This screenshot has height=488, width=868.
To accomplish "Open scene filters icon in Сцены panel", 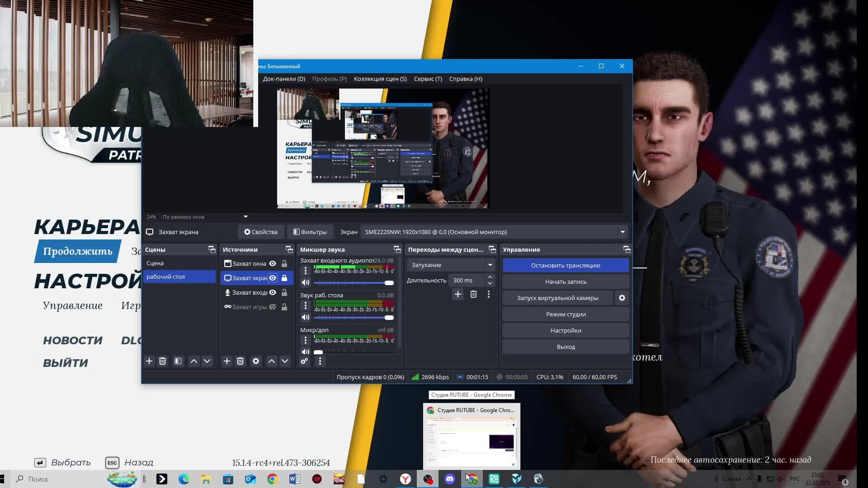I will pos(178,361).
